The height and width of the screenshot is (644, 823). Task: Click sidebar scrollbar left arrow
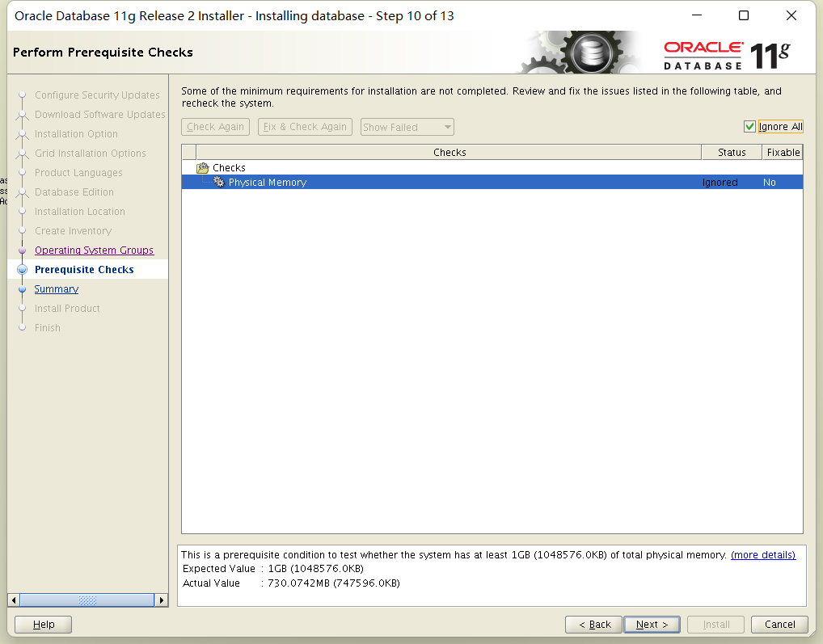14,600
